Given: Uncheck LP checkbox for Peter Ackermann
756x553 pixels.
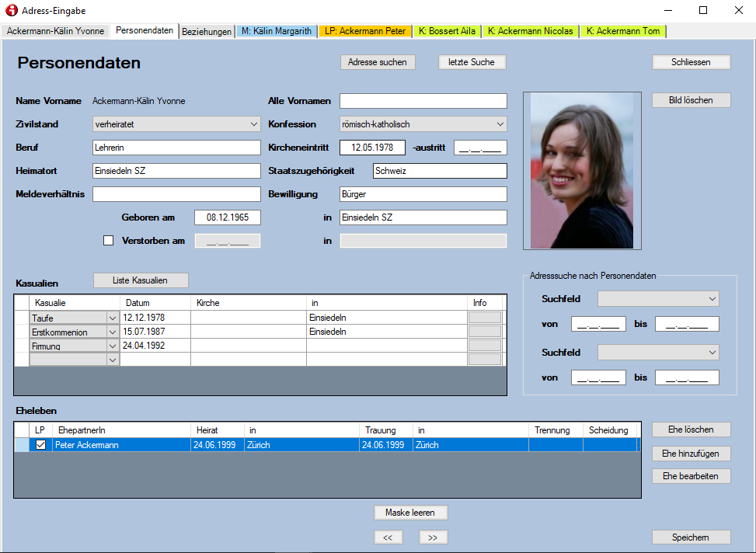Looking at the screenshot, I should (x=40, y=445).
